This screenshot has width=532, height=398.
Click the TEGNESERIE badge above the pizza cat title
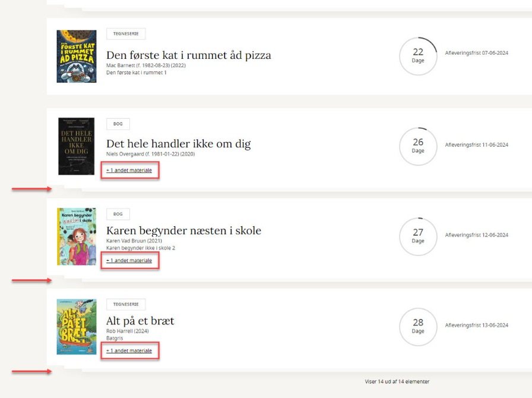pos(125,34)
